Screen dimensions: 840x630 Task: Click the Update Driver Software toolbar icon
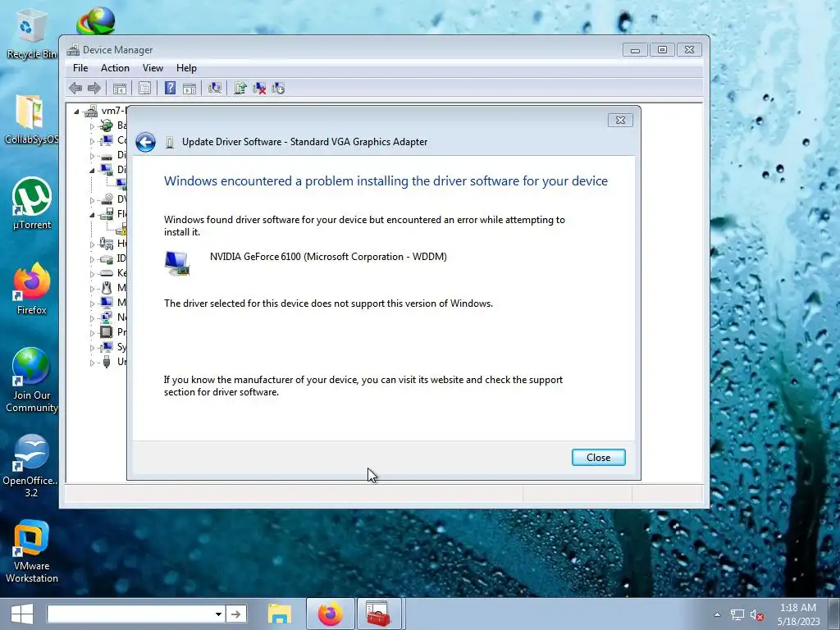click(x=240, y=89)
